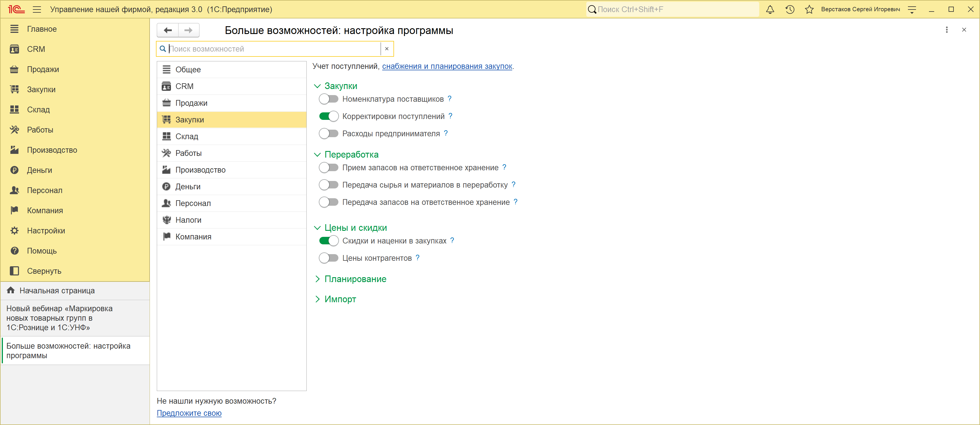Open favorites star icon

(x=809, y=10)
